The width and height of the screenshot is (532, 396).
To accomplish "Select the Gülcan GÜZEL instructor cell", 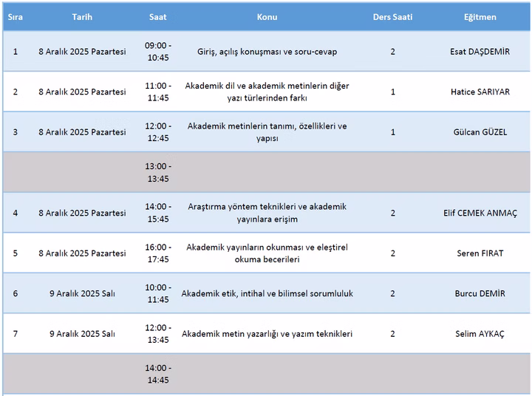I will tap(480, 132).
